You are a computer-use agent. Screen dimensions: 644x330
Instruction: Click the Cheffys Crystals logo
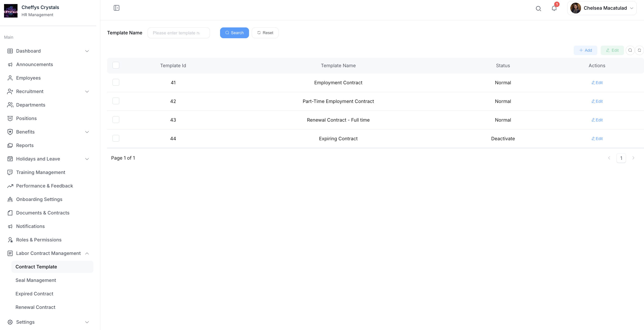pyautogui.click(x=11, y=11)
